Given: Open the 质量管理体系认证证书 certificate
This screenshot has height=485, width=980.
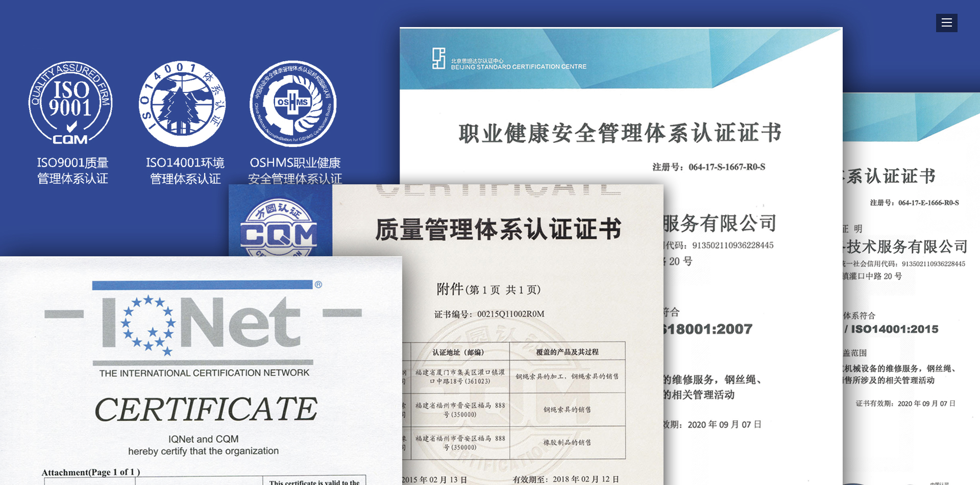Looking at the screenshot, I should click(x=498, y=229).
